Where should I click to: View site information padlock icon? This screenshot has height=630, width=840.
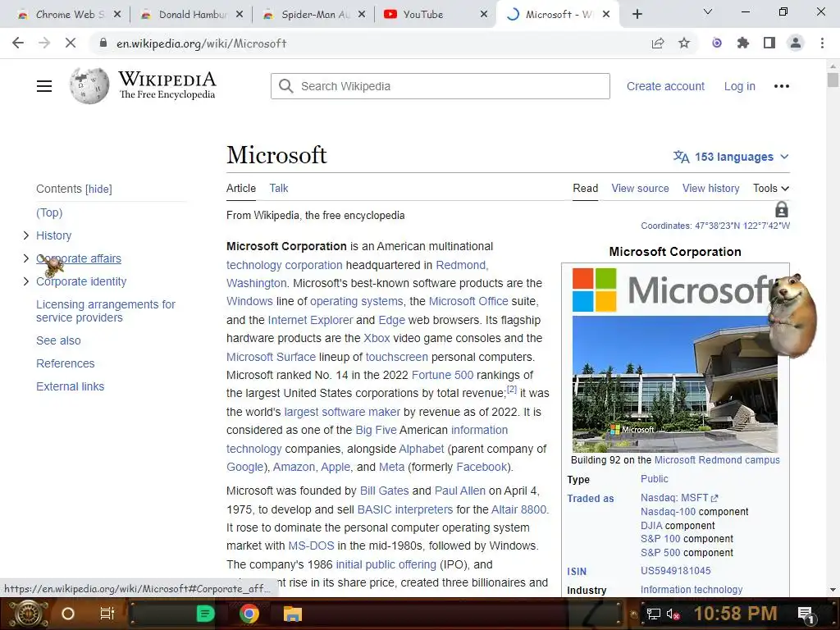coord(103,43)
